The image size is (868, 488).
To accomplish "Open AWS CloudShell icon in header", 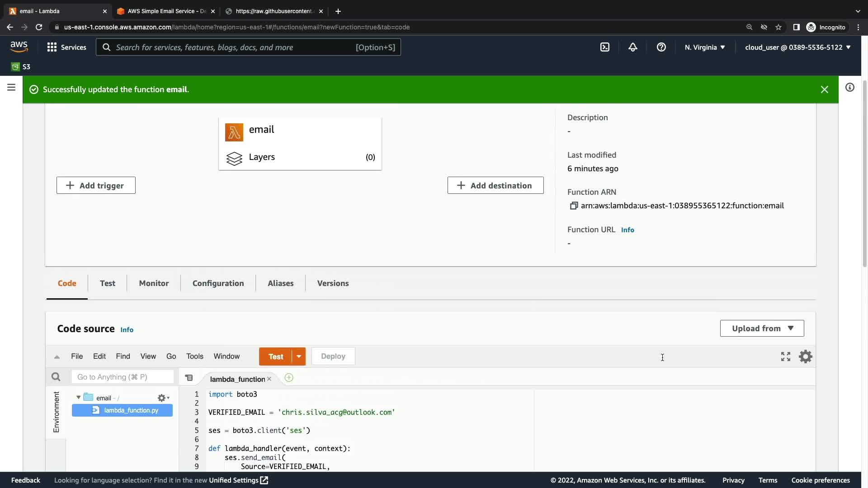I will coord(605,47).
